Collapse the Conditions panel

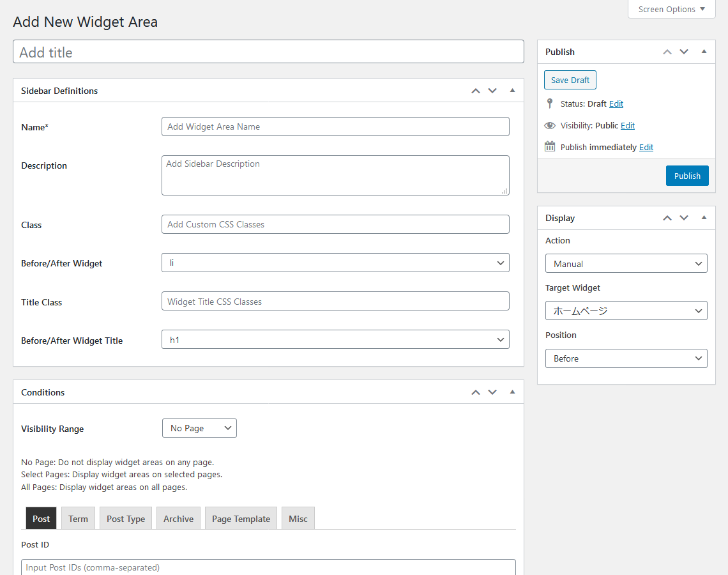pyautogui.click(x=512, y=392)
